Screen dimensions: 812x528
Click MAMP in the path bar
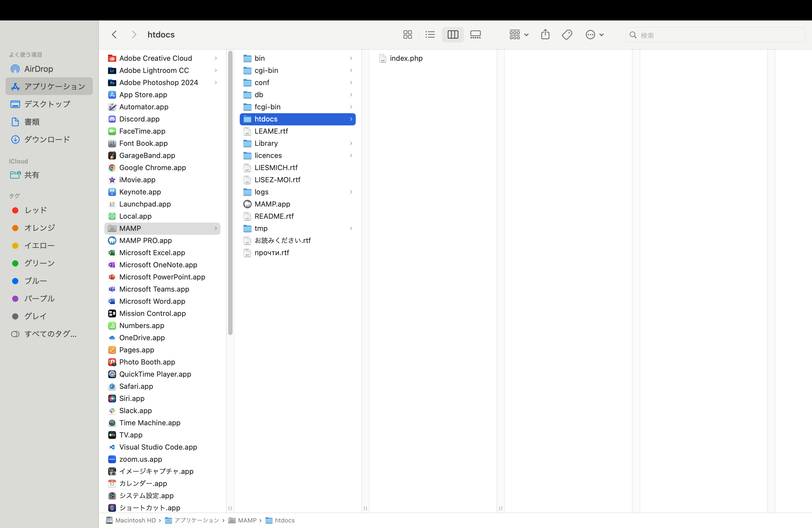242,520
